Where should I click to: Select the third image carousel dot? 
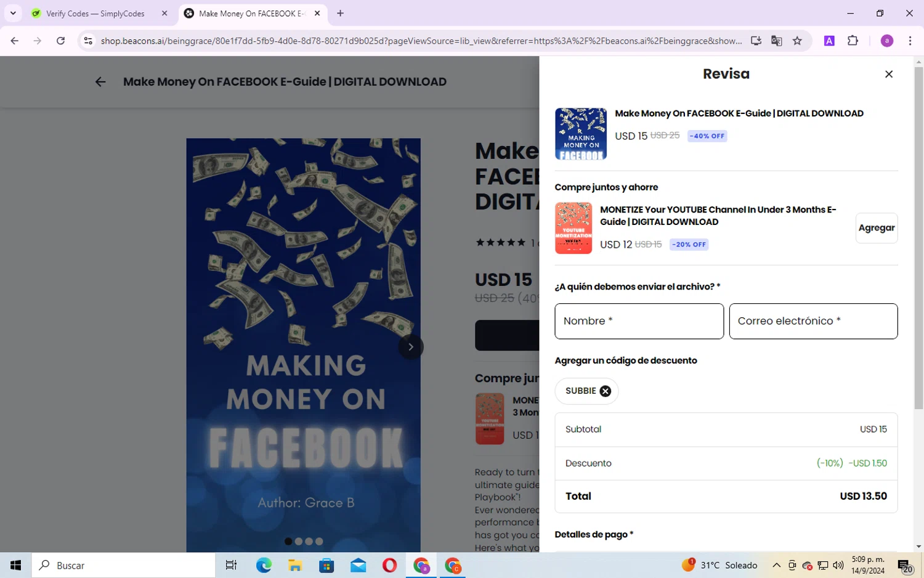309,542
